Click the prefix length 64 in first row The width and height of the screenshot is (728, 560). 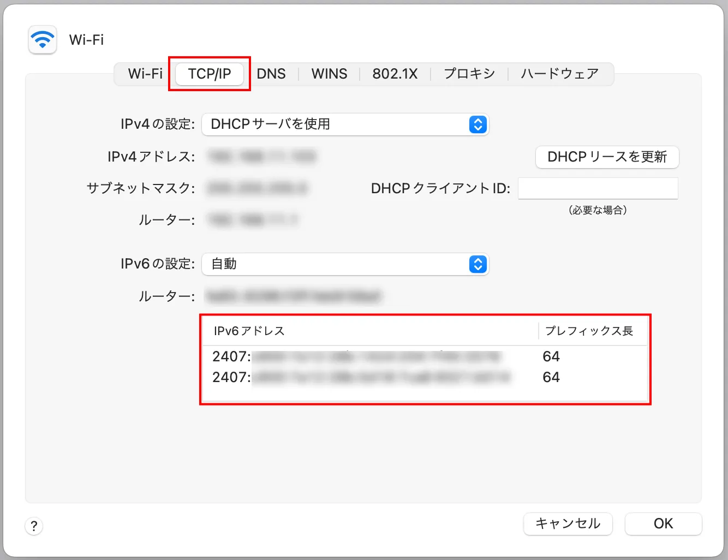551,356
